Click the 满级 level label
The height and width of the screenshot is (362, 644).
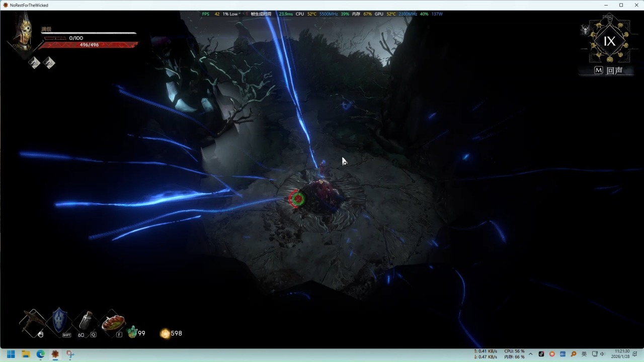click(x=46, y=29)
